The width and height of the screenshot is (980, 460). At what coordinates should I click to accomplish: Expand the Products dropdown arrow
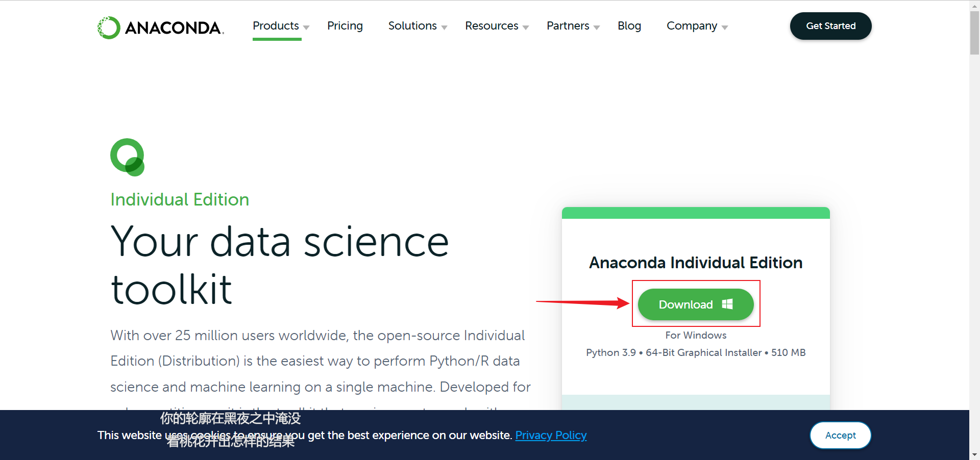[306, 28]
